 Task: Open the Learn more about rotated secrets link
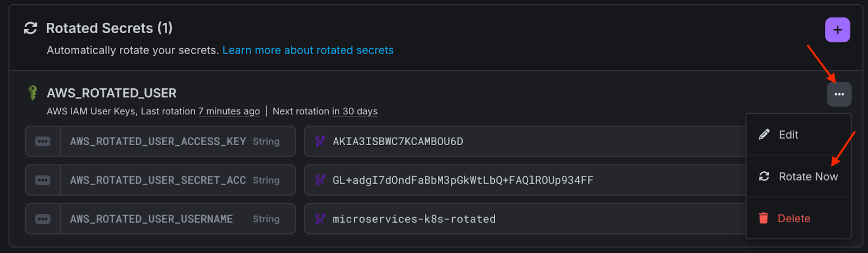pos(308,50)
